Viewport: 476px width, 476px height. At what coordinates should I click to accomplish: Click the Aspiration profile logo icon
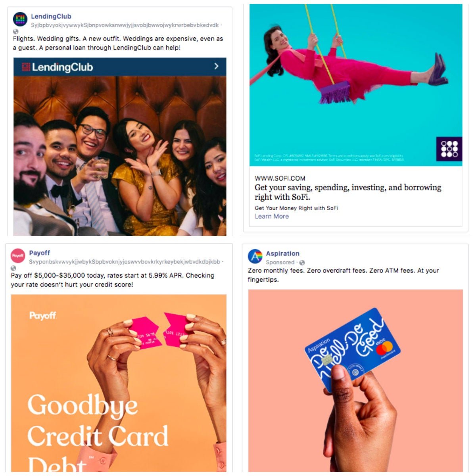[255, 256]
